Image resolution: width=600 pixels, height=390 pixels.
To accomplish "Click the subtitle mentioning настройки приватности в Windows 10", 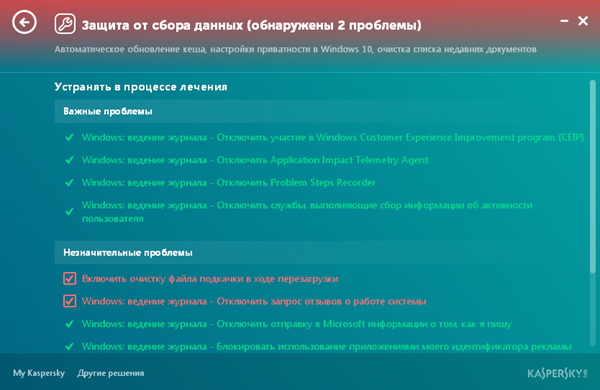I will [x=295, y=49].
